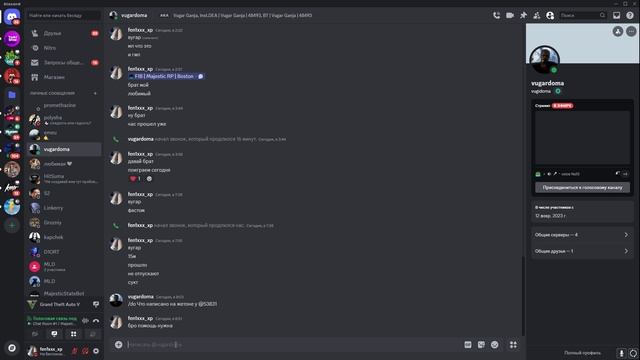Image resolution: width=640 pixels, height=360 pixels.
Task: Disconnect from the voice channel
Action: click(x=96, y=321)
